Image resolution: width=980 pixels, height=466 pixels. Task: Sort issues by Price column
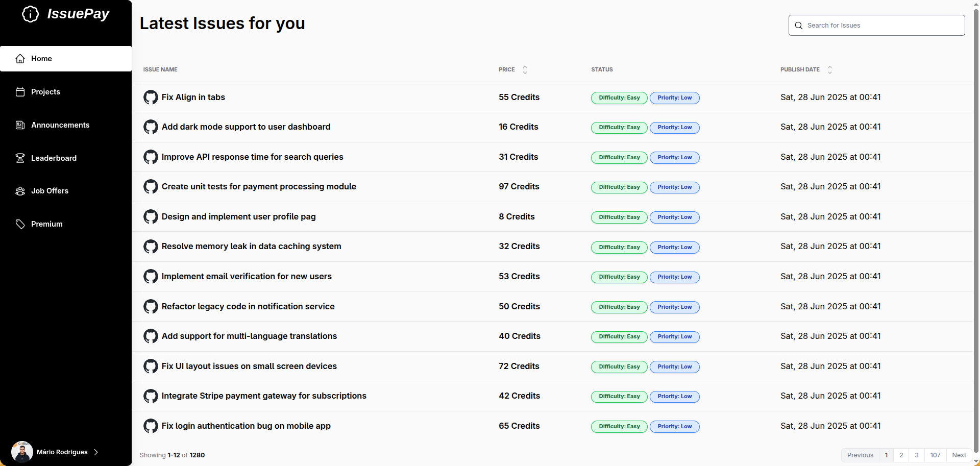coord(525,70)
